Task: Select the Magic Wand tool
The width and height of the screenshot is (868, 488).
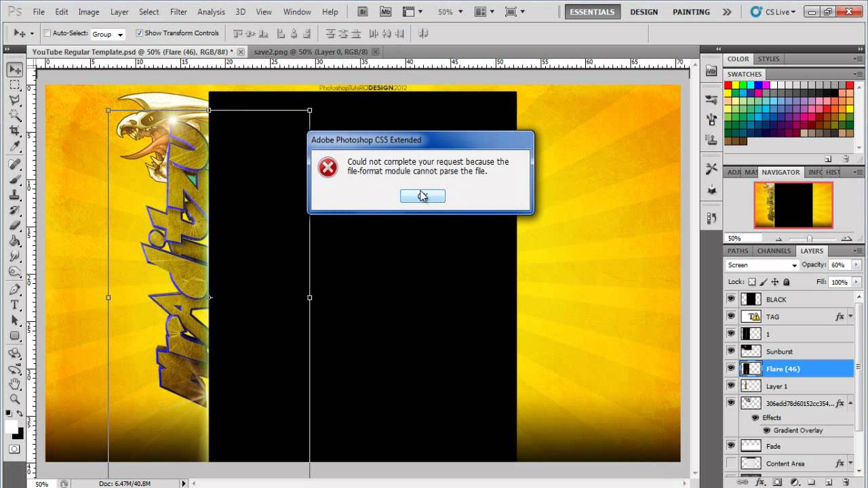Action: click(14, 115)
